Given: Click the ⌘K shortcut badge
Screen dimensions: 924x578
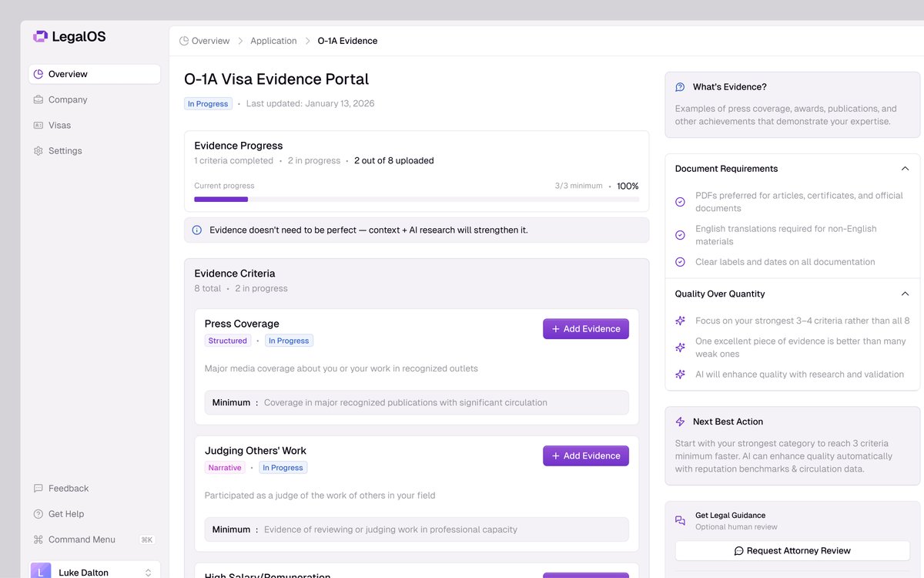Looking at the screenshot, I should (x=147, y=539).
